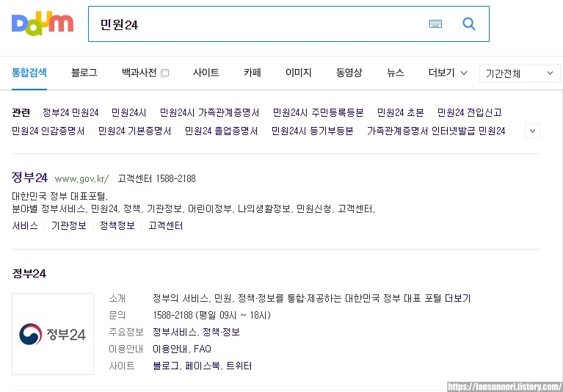
Task: Click the 대한민국 정부 대표포털 description
Action: click(x=59, y=197)
